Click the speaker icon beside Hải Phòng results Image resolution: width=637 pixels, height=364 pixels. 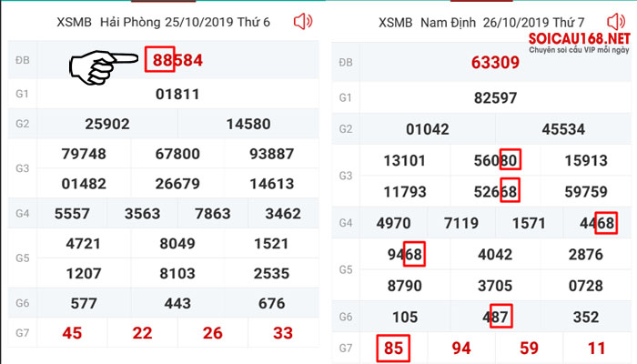[x=303, y=22]
